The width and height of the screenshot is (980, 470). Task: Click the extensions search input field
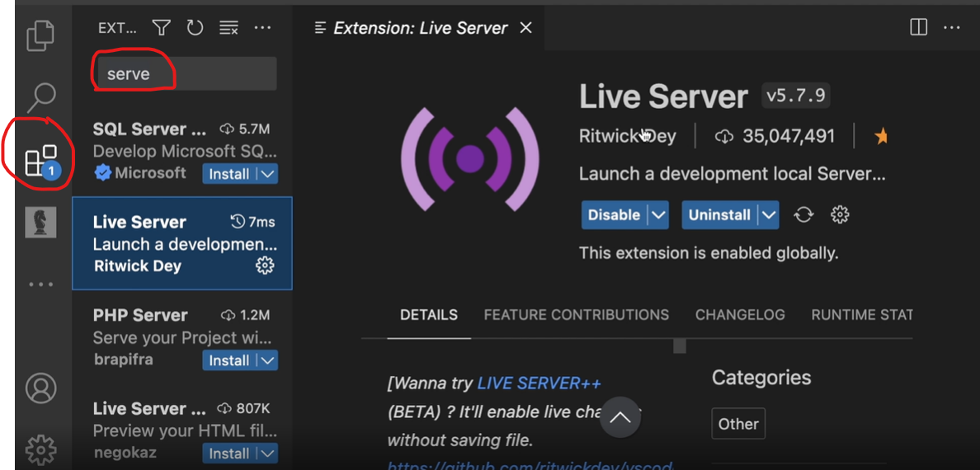click(186, 74)
